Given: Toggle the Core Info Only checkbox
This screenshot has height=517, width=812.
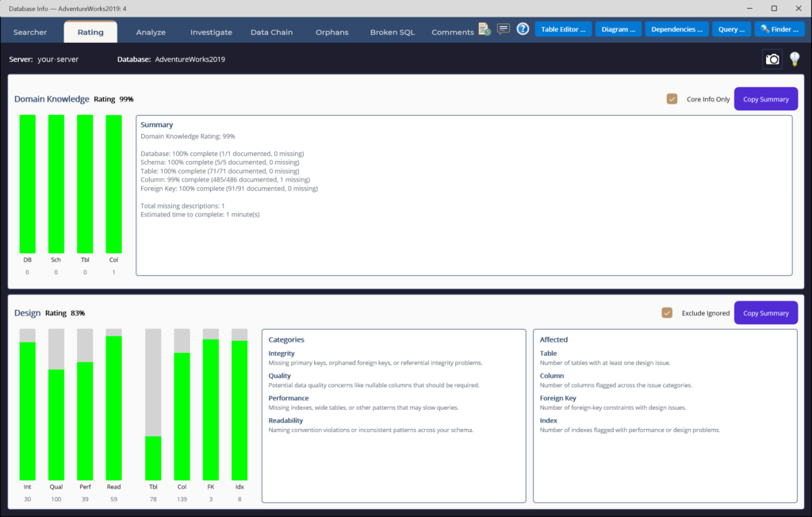Looking at the screenshot, I should tap(672, 99).
